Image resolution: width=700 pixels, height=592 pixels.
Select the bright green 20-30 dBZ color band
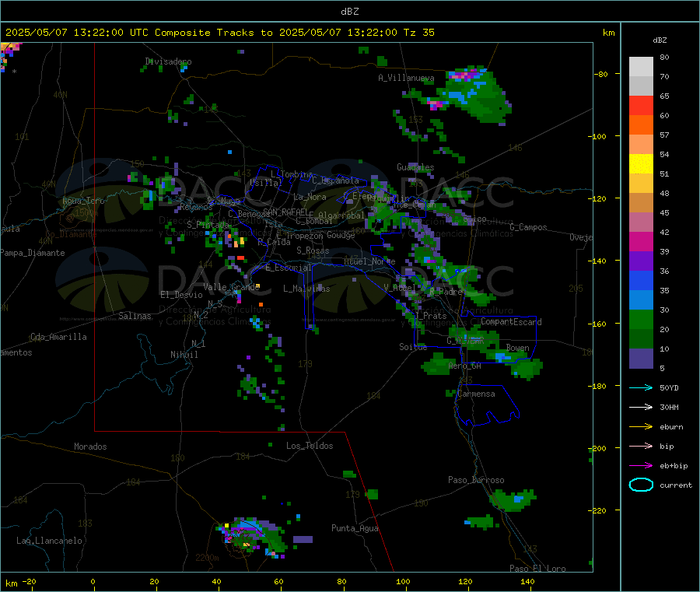(x=641, y=319)
